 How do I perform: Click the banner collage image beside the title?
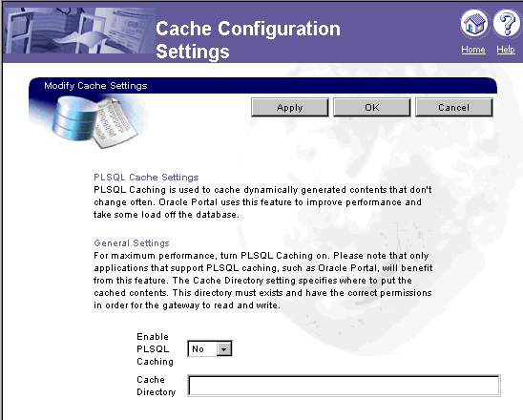click(x=80, y=31)
